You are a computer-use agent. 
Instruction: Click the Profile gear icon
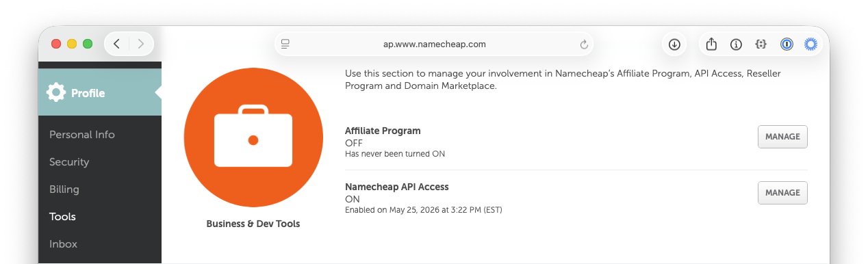point(56,92)
